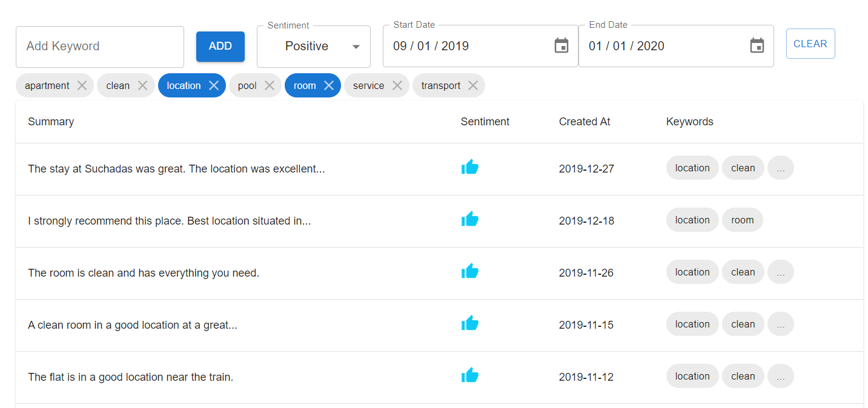
Task: Click thumbs-up icon for 2019-11-15 review
Action: [x=470, y=323]
